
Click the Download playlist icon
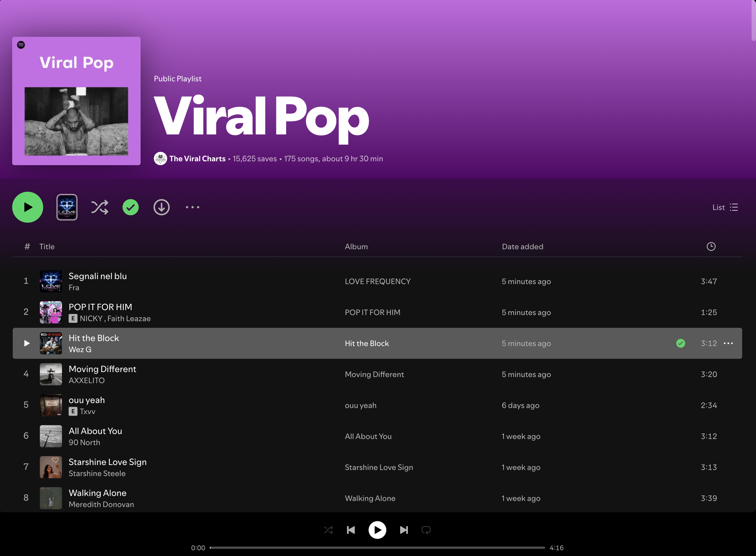click(162, 207)
